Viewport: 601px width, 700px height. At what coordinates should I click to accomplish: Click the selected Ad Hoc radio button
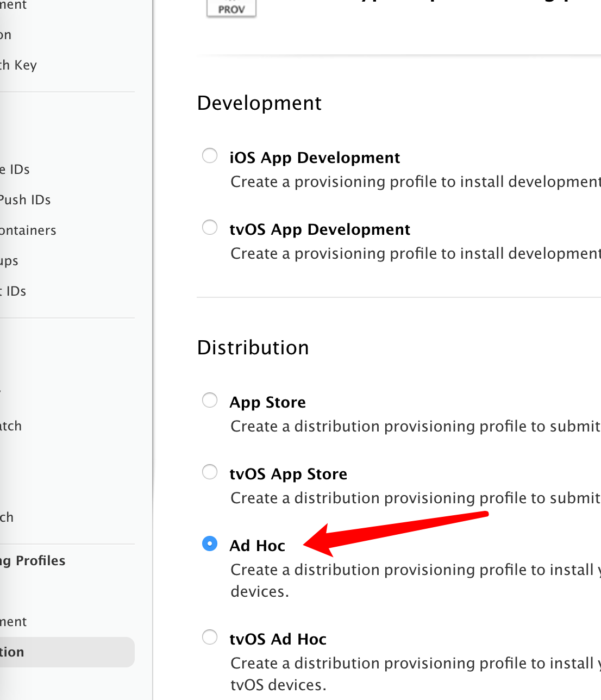[x=210, y=544]
